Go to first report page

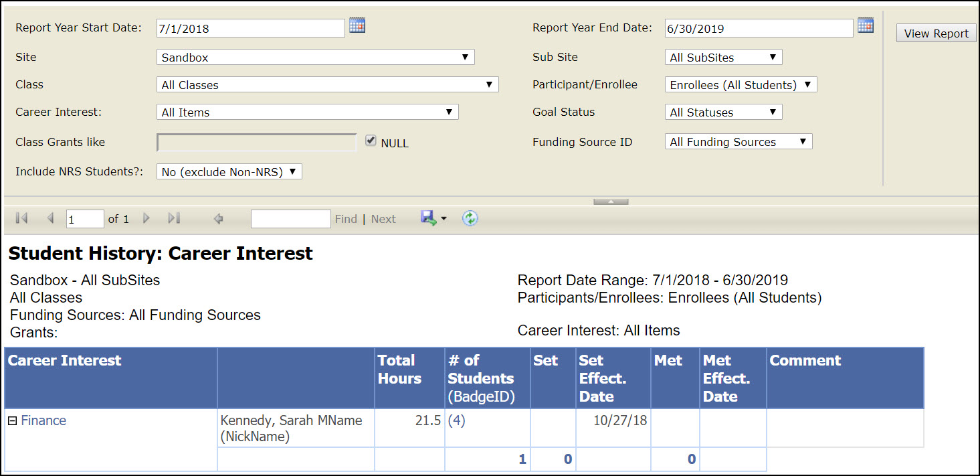point(21,218)
